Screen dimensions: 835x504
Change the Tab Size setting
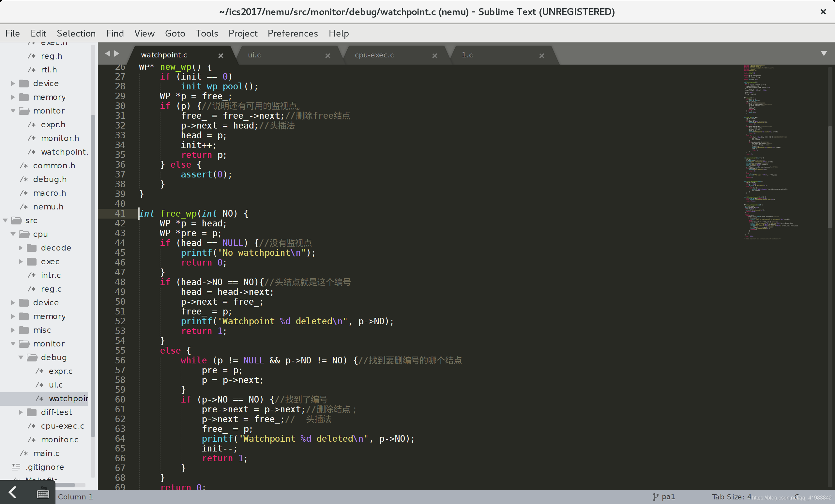click(x=731, y=497)
